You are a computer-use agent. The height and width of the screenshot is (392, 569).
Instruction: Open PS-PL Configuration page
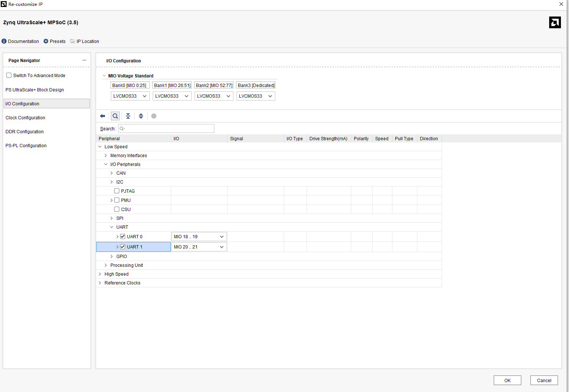tap(26, 146)
